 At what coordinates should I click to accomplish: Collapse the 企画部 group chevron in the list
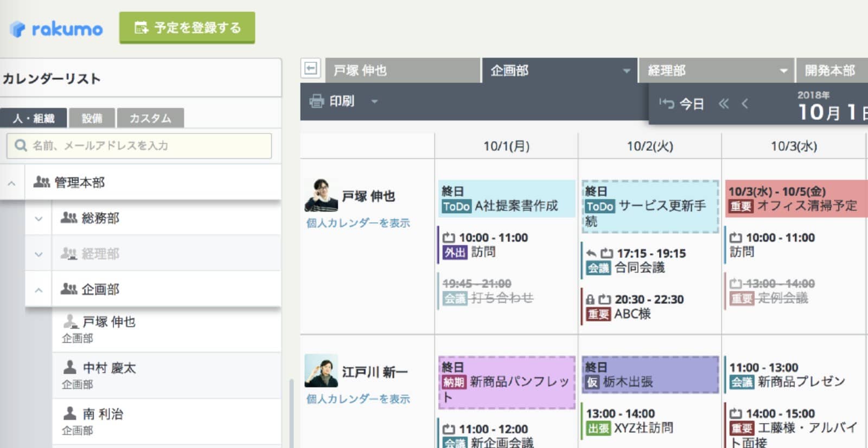(39, 290)
